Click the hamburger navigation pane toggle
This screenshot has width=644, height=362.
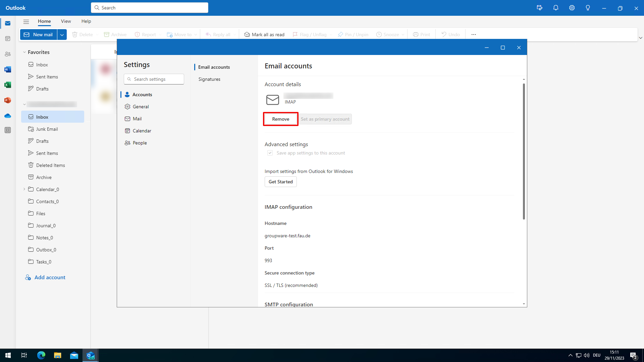(x=26, y=21)
